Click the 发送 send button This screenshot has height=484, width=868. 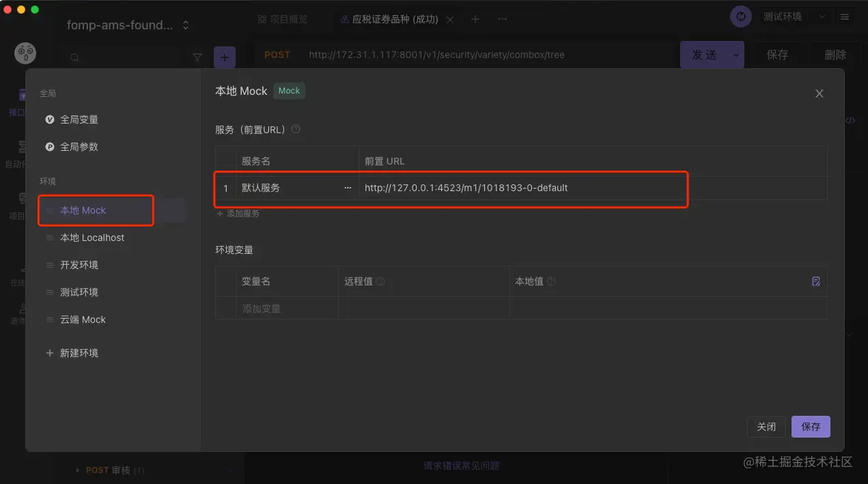coord(704,55)
